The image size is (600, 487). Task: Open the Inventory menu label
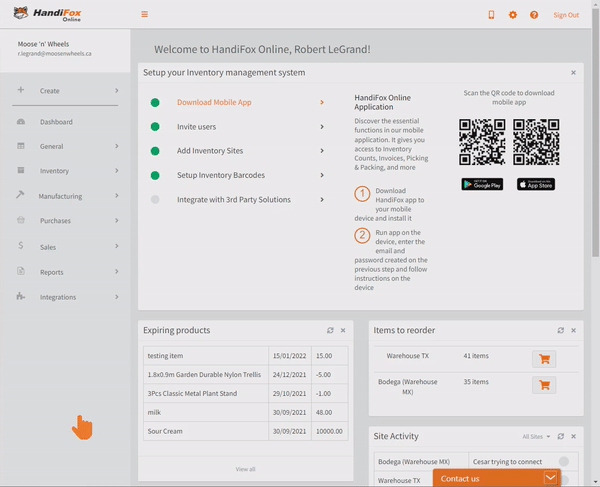tap(54, 171)
